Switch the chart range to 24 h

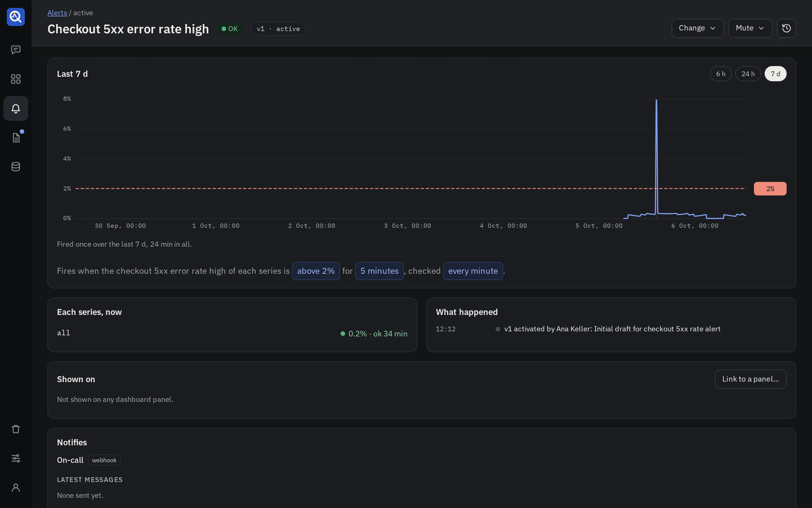[748, 74]
